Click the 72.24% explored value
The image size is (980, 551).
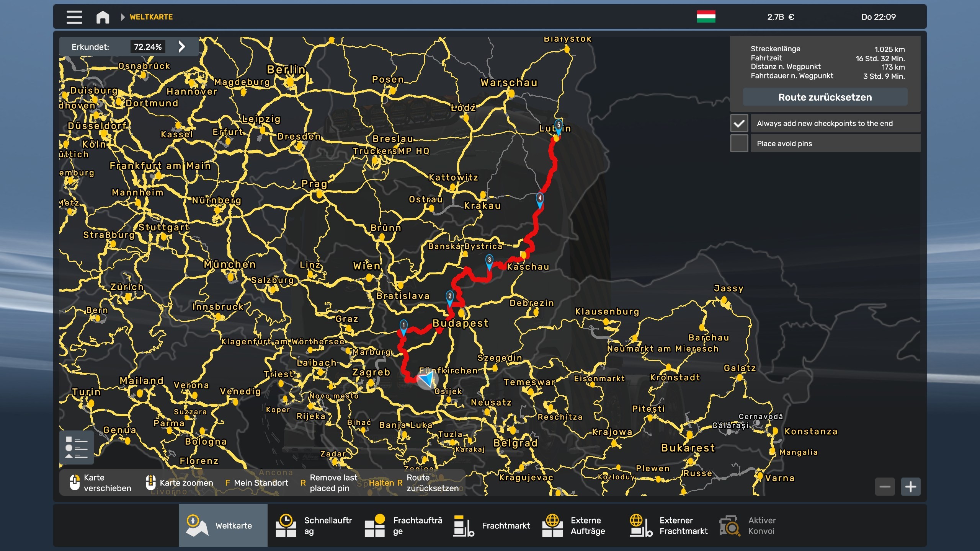pos(148,47)
